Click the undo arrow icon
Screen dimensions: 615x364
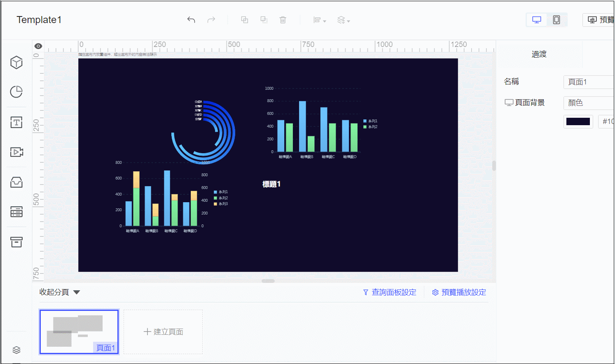click(x=191, y=20)
